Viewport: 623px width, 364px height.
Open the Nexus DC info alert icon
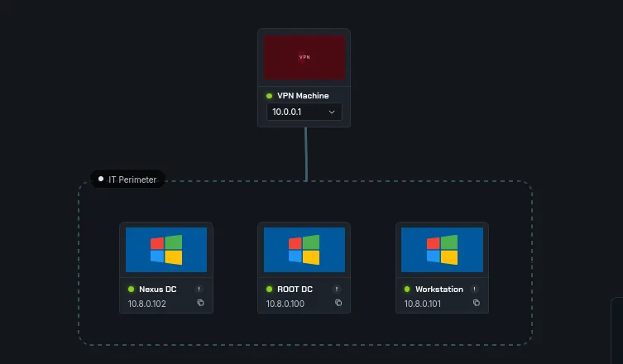pos(199,289)
